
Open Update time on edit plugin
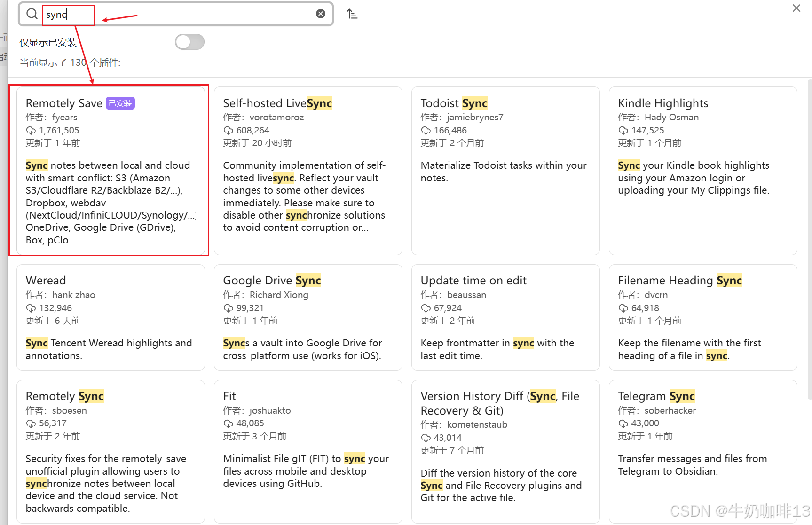(505, 317)
